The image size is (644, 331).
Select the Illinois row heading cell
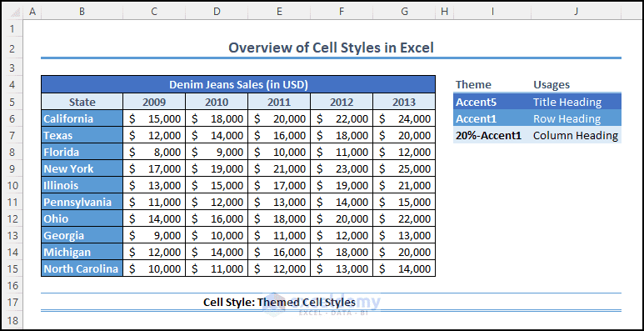coord(82,185)
